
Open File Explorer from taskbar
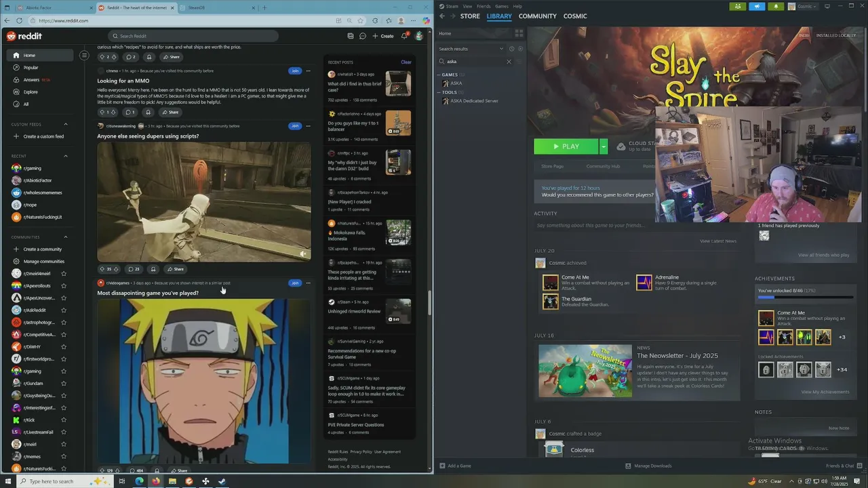coord(172,481)
